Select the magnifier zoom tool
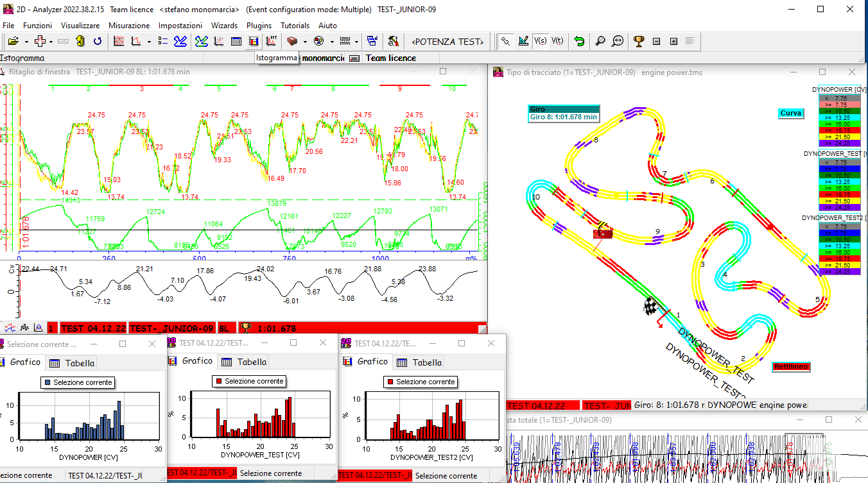Image resolution: width=868 pixels, height=483 pixels. (x=600, y=41)
